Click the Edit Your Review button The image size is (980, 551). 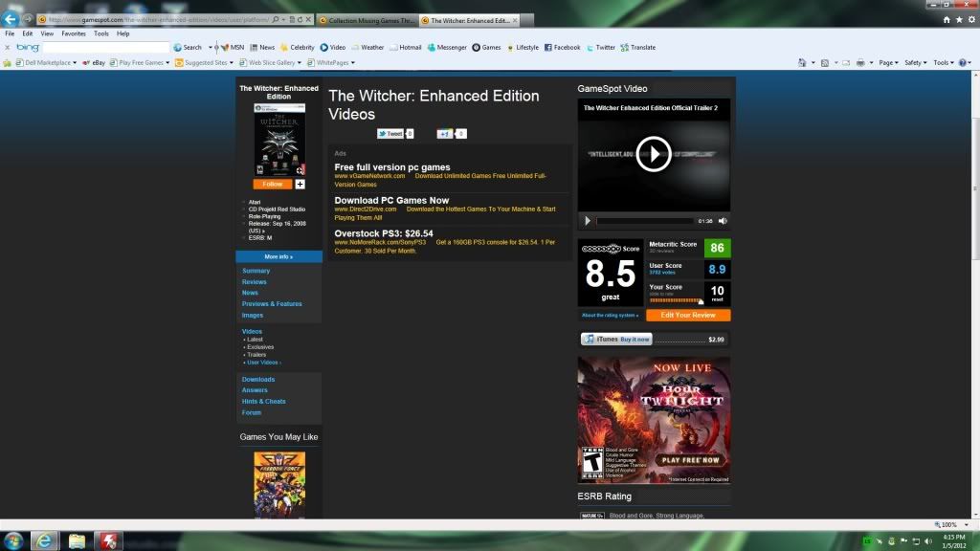[688, 315]
